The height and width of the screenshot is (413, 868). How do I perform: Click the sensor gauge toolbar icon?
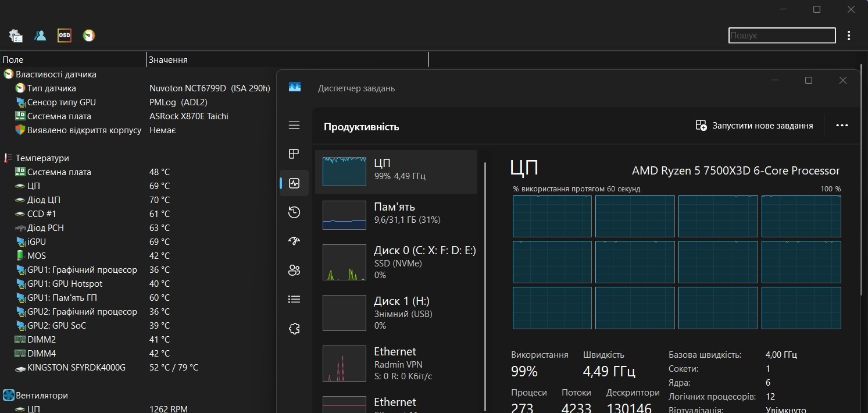(88, 35)
